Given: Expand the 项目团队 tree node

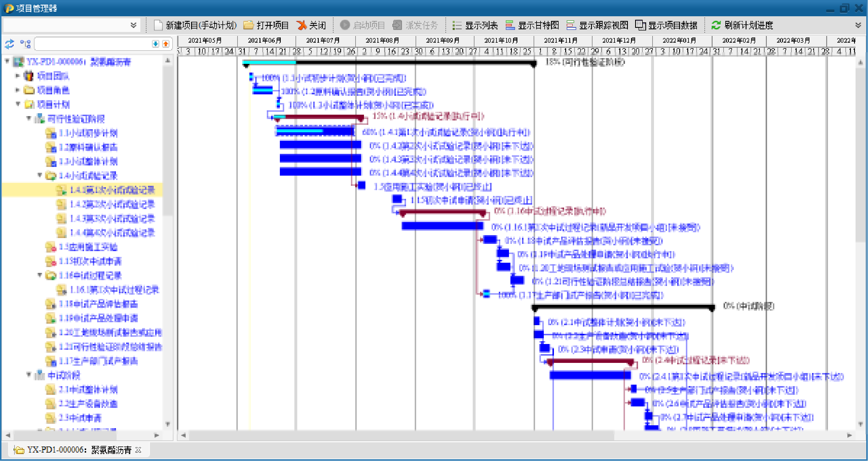Looking at the screenshot, I should coord(17,76).
